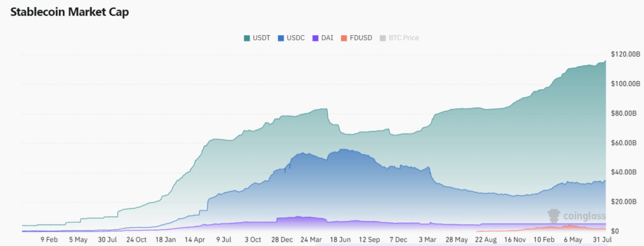Image resolution: width=644 pixels, height=246 pixels.
Task: Click the blue USDC legend color square
Action: (281, 38)
